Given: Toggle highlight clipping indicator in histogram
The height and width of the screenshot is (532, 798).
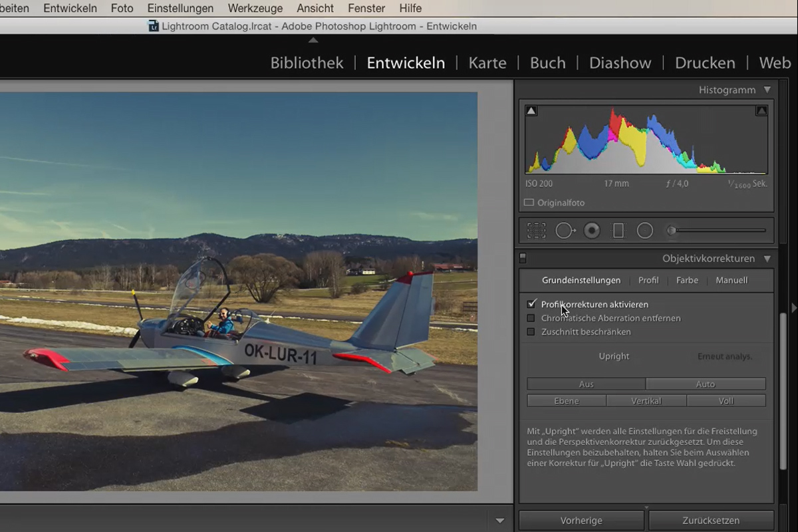Looking at the screenshot, I should [x=761, y=111].
